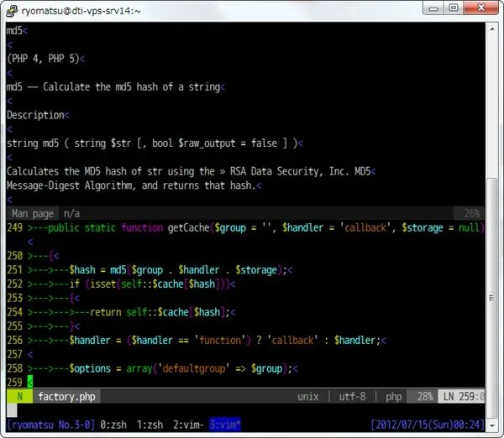Screen dimensions: 504x438
Task: Click the vertical scrollbar thumb
Action: coord(492,298)
